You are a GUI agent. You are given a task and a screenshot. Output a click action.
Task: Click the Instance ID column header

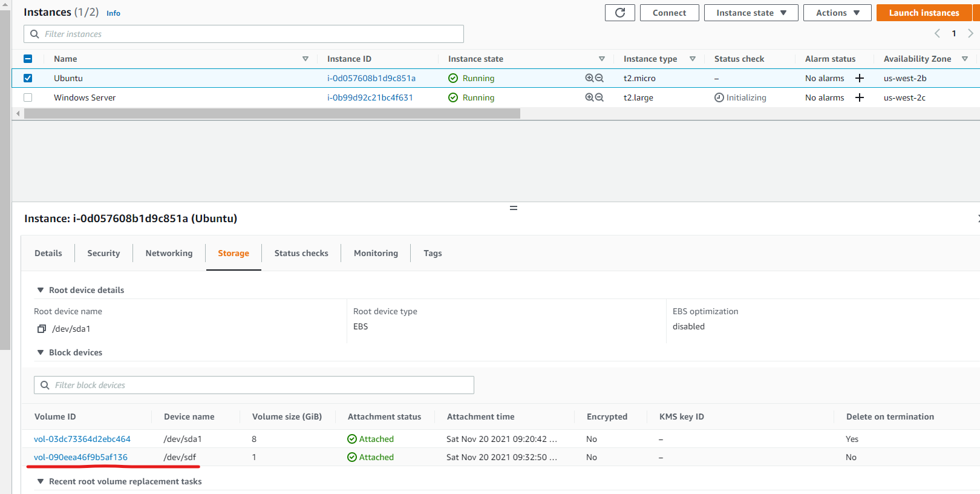[349, 59]
